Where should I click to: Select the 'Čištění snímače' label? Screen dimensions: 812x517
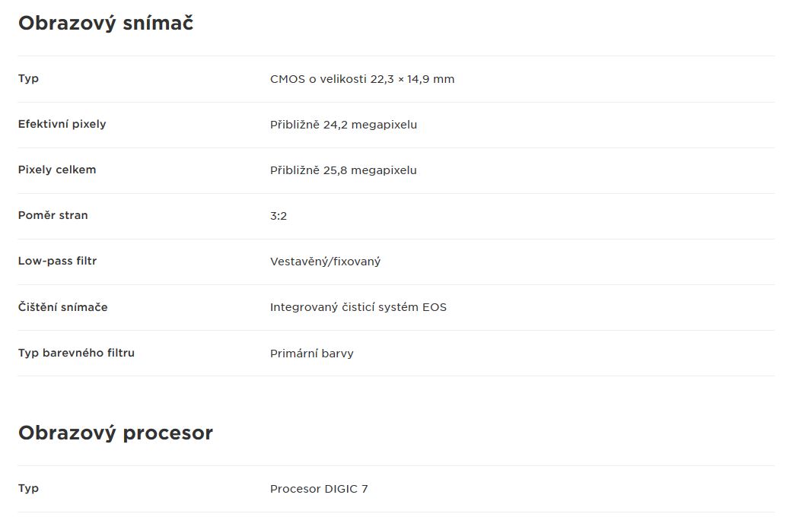point(62,307)
